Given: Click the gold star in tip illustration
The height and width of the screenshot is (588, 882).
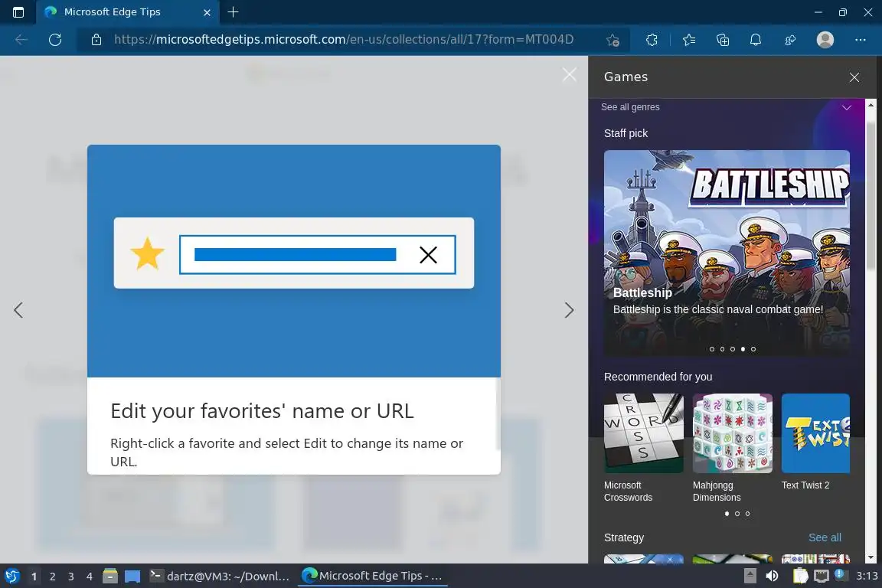Looking at the screenshot, I should pos(147,253).
